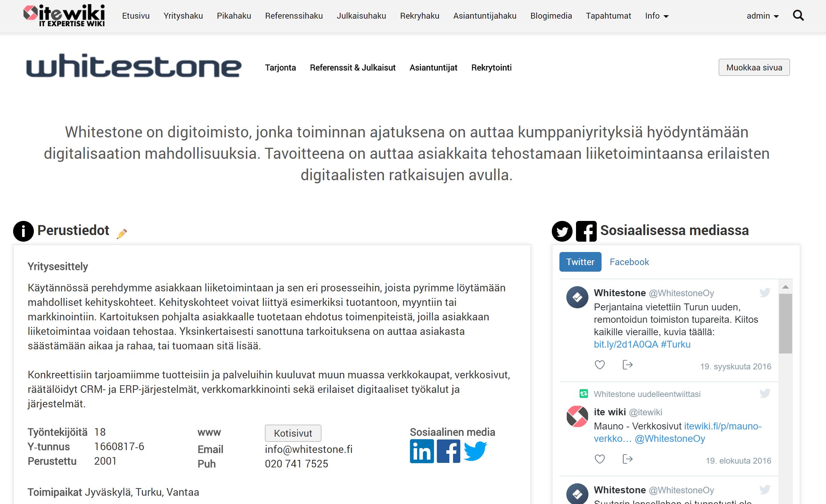Click the green retweet icon
The image size is (826, 504).
[x=584, y=394]
